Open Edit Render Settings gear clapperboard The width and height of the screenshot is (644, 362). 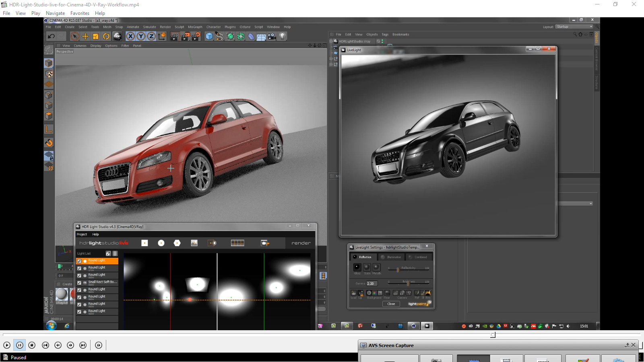point(196,36)
